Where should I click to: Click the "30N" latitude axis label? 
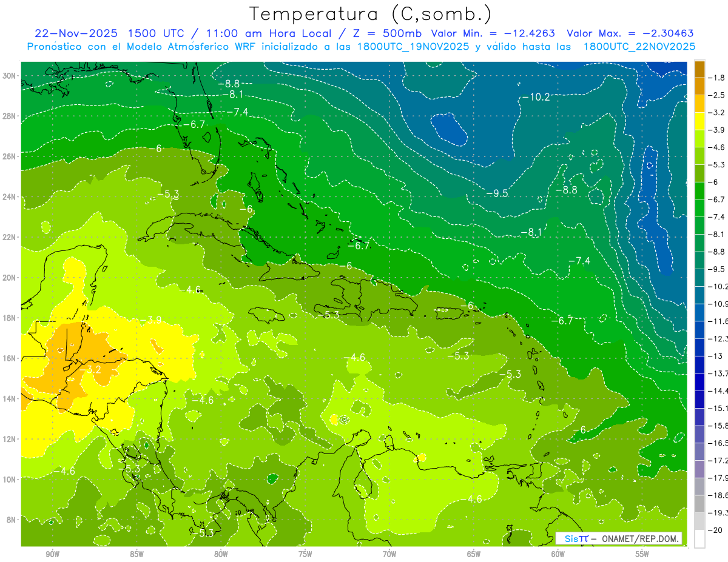pyautogui.click(x=10, y=76)
